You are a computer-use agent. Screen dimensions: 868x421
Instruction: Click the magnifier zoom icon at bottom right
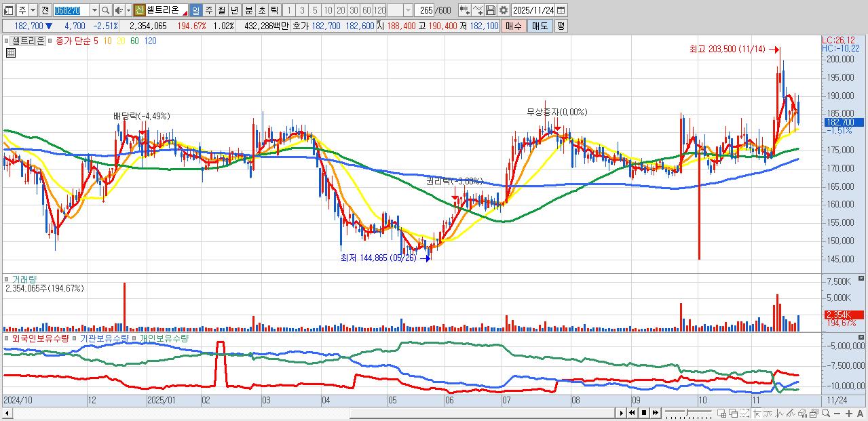(x=826, y=414)
